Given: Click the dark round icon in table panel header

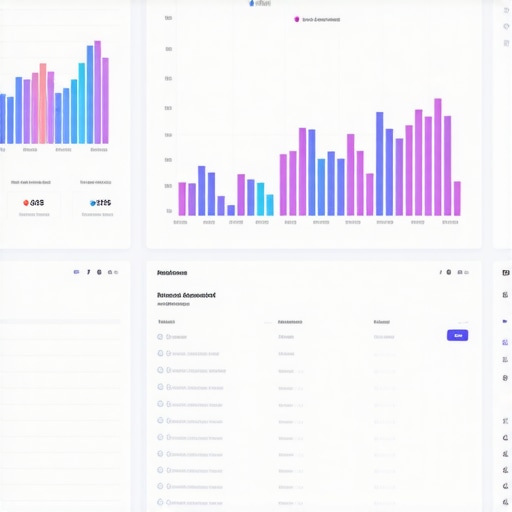Looking at the screenshot, I should point(449,272).
